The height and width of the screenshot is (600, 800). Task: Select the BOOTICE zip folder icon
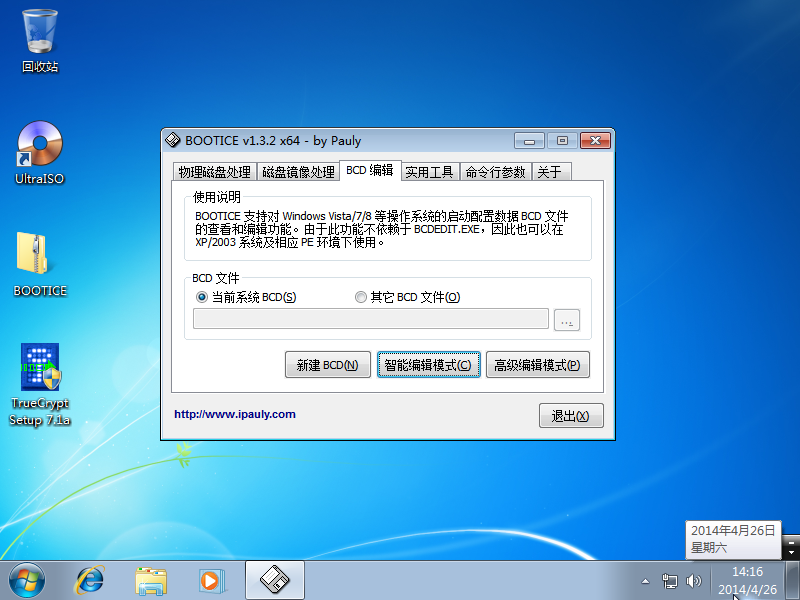coord(40,264)
